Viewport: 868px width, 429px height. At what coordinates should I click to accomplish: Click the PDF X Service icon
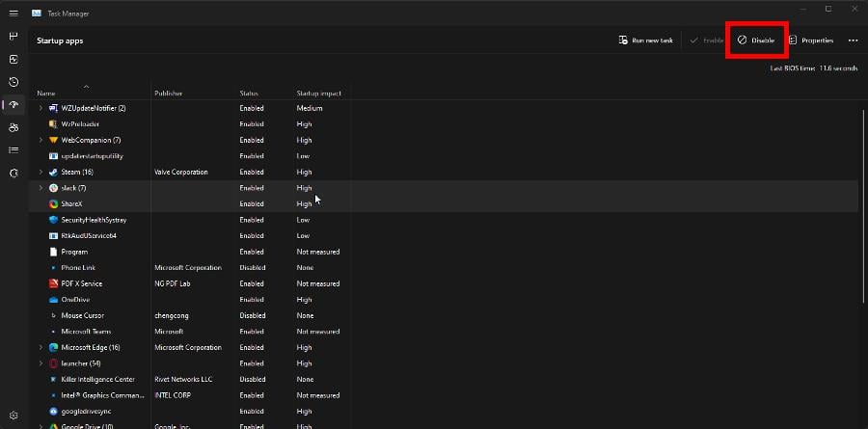point(53,283)
